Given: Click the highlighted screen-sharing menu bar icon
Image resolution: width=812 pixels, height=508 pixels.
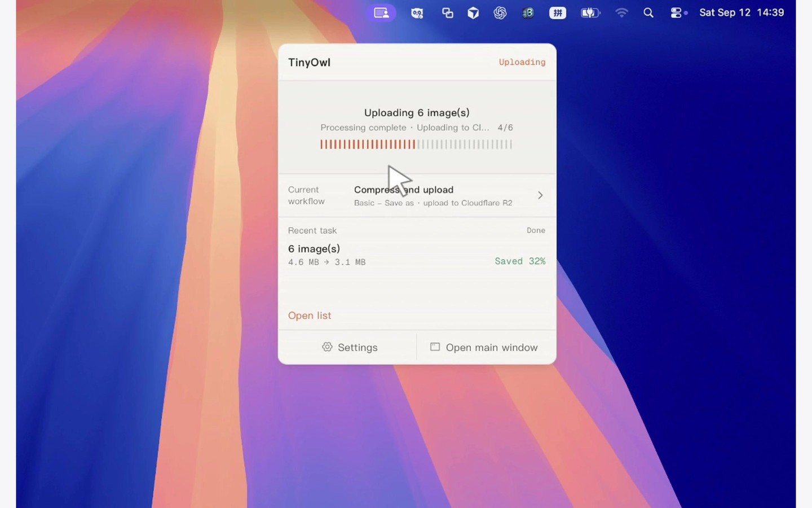Looking at the screenshot, I should click(x=381, y=12).
